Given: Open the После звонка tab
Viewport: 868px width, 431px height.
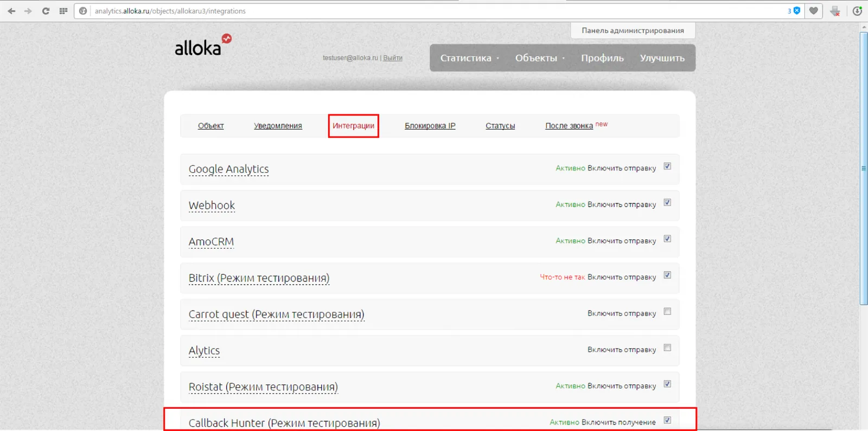Looking at the screenshot, I should tap(569, 126).
